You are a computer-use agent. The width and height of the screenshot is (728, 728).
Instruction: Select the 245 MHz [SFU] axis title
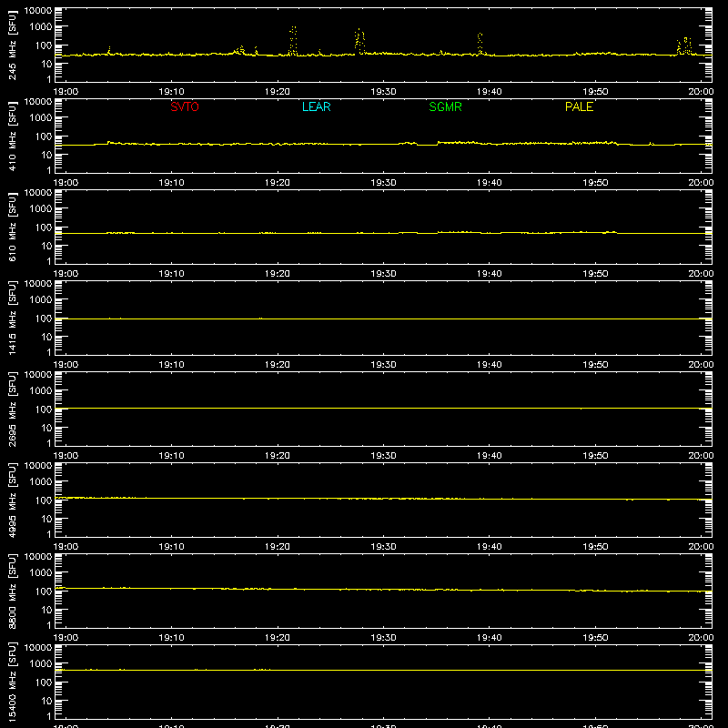click(12, 45)
